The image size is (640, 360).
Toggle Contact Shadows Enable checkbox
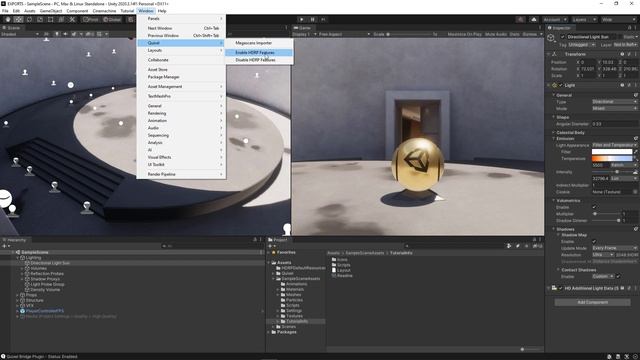619,276
